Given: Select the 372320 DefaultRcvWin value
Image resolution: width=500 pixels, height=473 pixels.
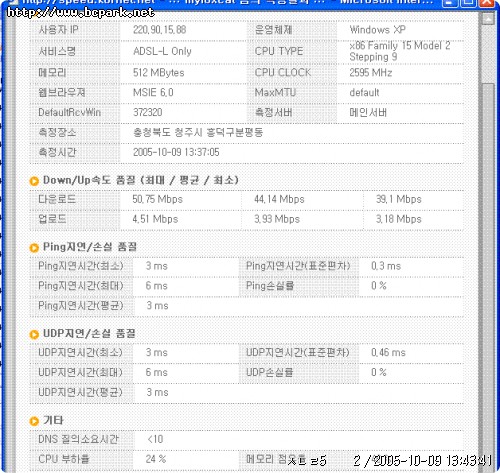Looking at the screenshot, I should pyautogui.click(x=148, y=113).
